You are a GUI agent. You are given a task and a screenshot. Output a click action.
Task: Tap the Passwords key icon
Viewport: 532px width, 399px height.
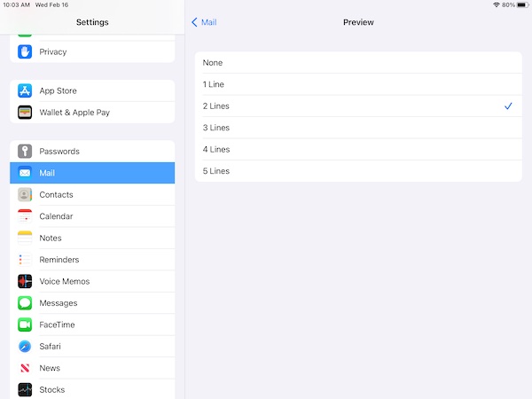(25, 152)
